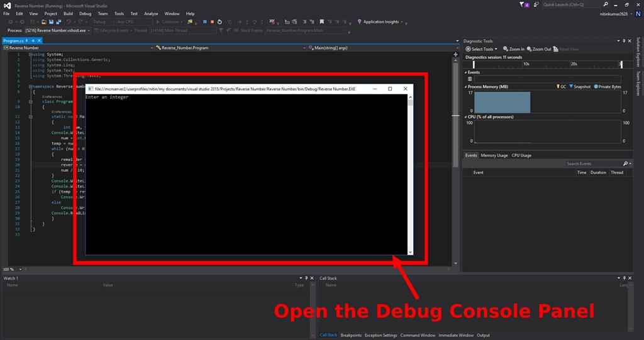Switch to the Immediate Window tab
644x340 pixels.
pyautogui.click(x=456, y=335)
